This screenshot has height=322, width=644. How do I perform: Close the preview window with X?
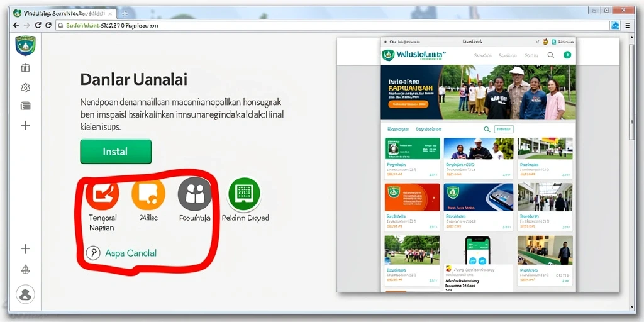pyautogui.click(x=537, y=42)
